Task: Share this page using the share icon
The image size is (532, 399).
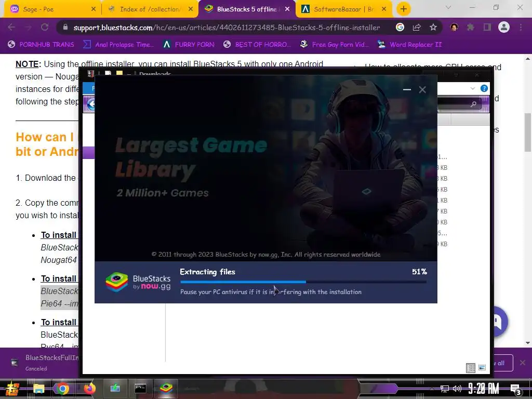Action: click(x=417, y=28)
